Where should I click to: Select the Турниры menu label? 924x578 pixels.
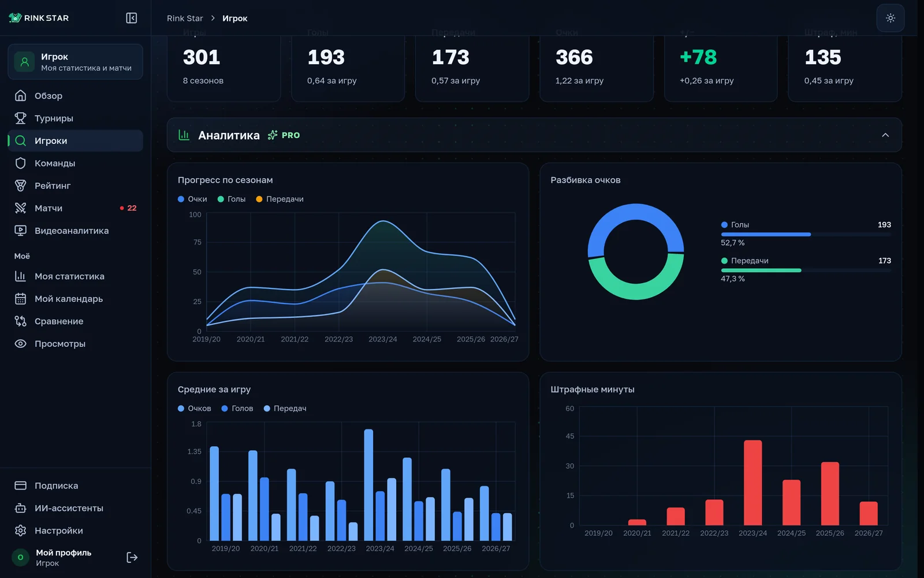pyautogui.click(x=54, y=118)
